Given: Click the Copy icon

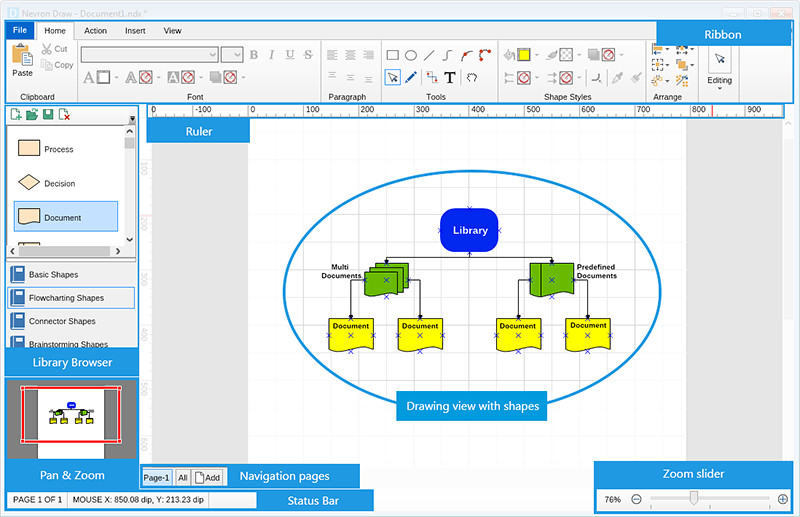Looking at the screenshot, I should (x=46, y=65).
